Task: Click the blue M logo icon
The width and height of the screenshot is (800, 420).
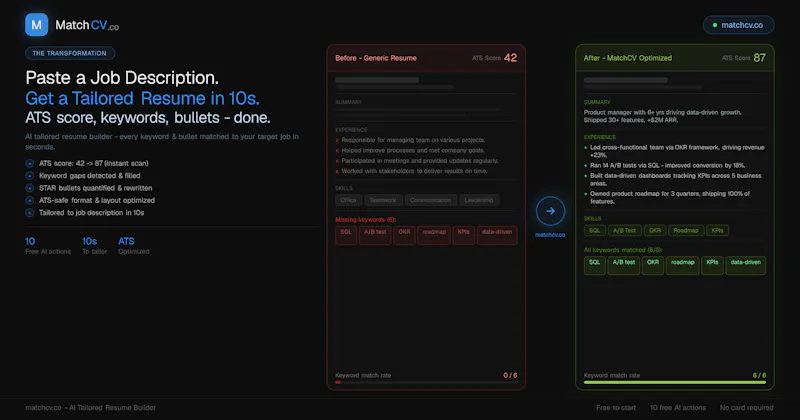Action: pos(36,24)
